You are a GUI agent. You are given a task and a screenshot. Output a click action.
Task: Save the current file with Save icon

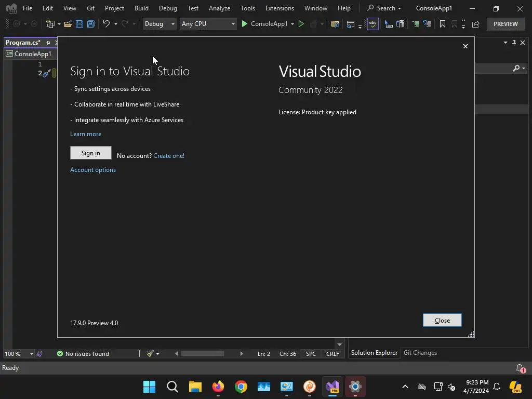coord(79,24)
